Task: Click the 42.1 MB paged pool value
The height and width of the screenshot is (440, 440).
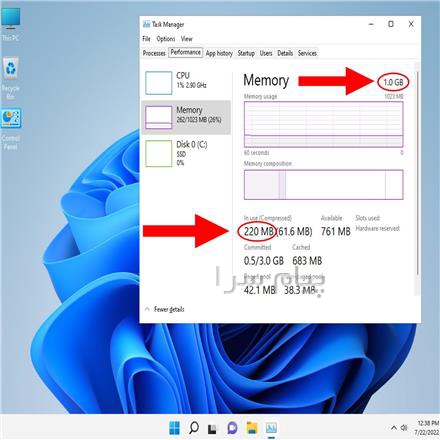Action: [x=260, y=290]
